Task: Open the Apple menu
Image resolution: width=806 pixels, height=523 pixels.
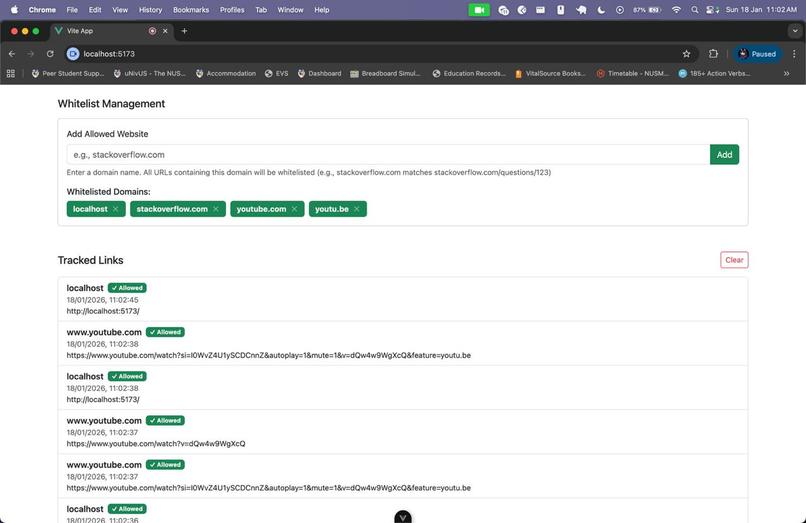Action: click(x=14, y=10)
